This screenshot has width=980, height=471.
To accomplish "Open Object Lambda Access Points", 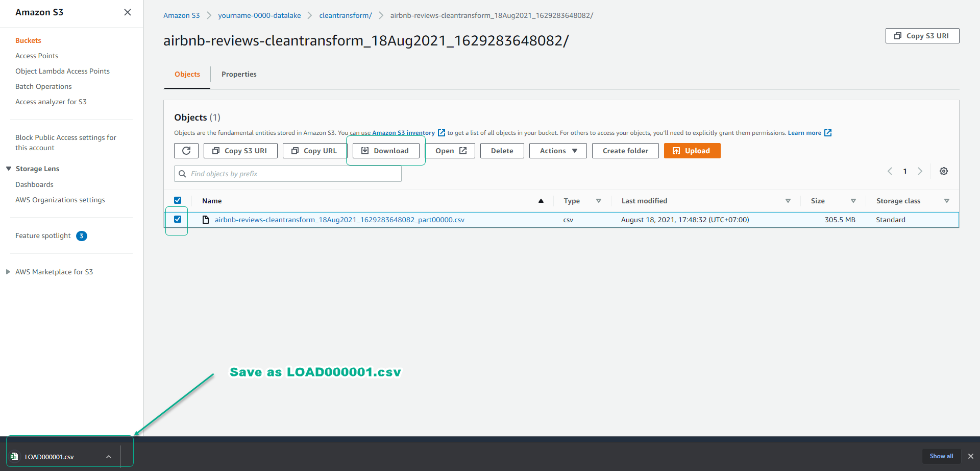I will coord(62,71).
